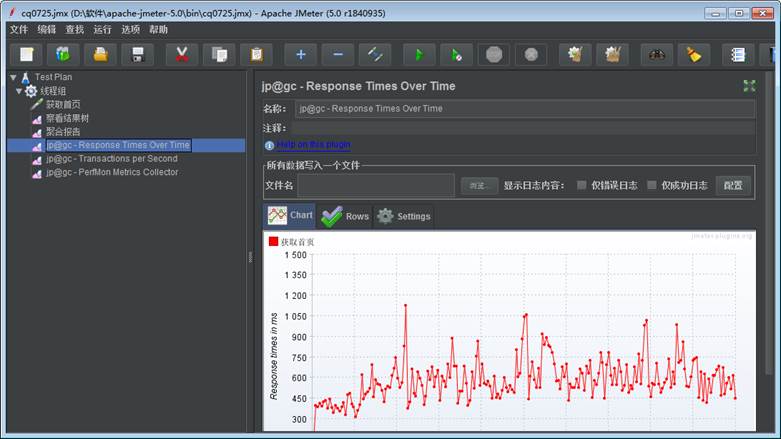Click in the 名称 name field
Viewport: 781px width, 439px height.
coord(524,109)
